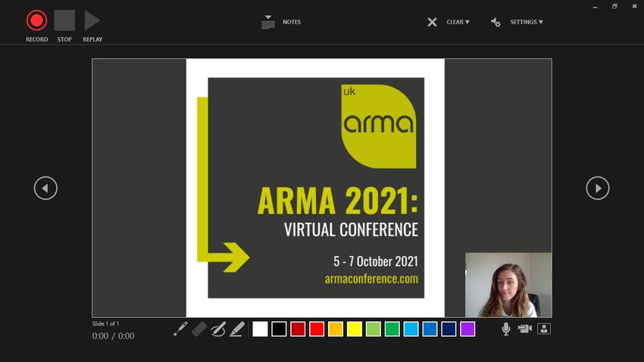
Task: Toggle camera preview display
Action: 544,329
